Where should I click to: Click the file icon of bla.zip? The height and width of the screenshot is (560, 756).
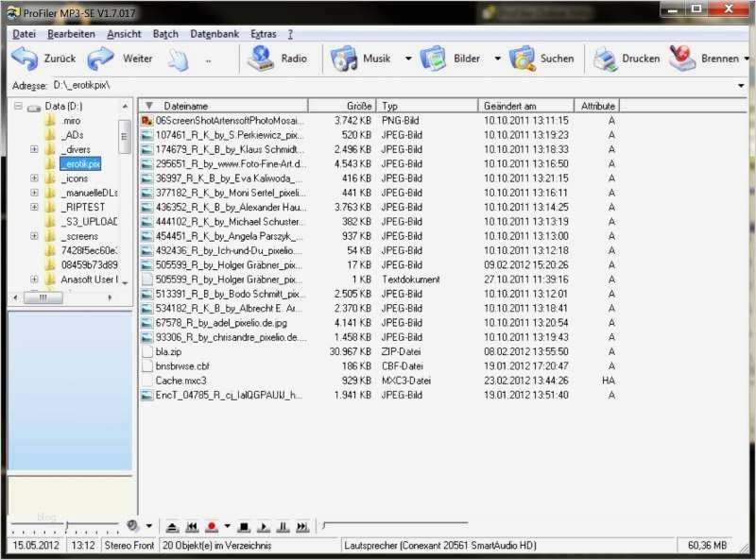tap(147, 352)
